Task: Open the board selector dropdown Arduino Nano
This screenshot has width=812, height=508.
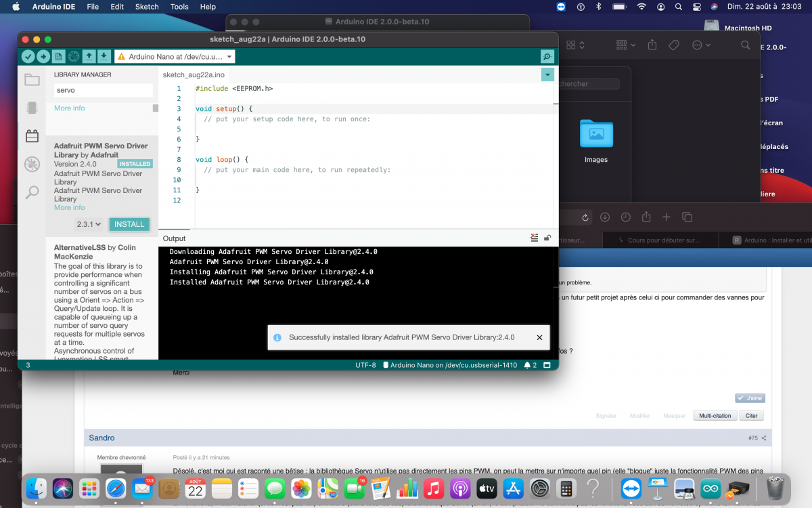Action: point(175,57)
